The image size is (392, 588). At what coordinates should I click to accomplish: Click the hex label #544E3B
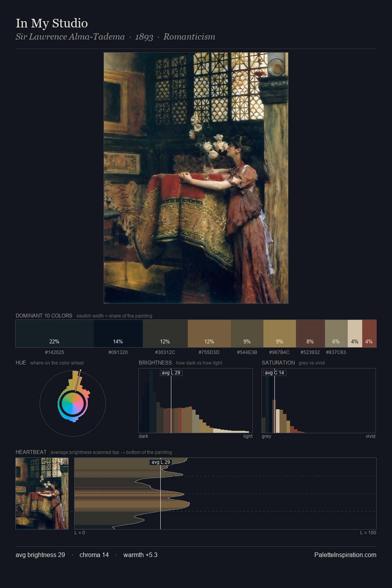tap(247, 352)
